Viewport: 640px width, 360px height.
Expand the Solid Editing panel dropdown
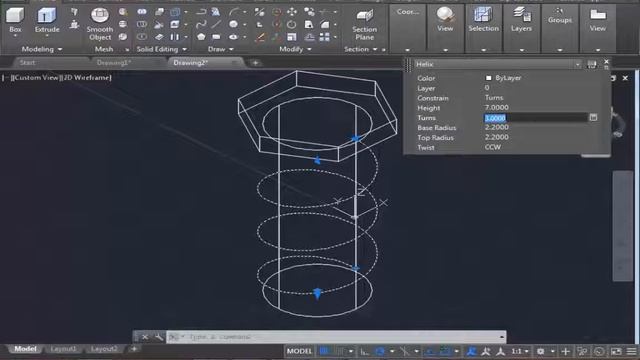(184, 49)
